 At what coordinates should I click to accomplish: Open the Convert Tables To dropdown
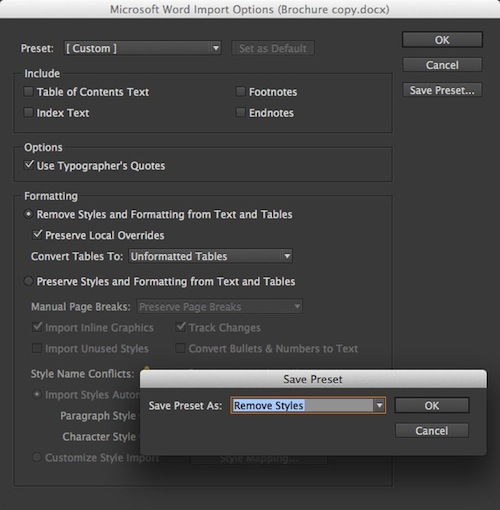(x=210, y=256)
